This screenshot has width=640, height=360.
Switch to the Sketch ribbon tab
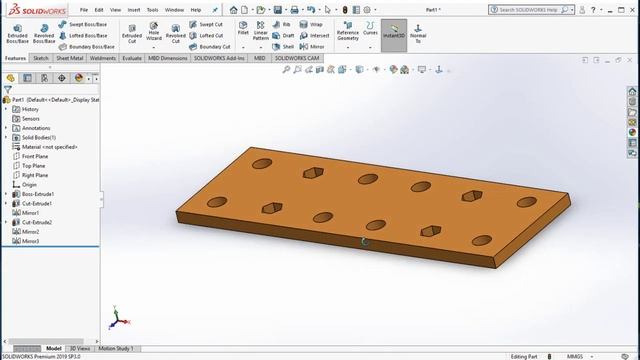(41, 58)
